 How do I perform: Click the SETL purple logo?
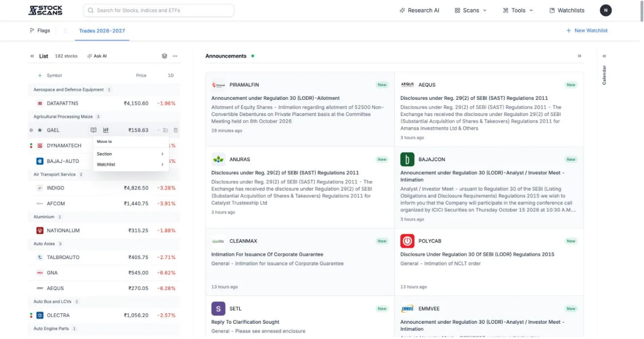point(218,309)
